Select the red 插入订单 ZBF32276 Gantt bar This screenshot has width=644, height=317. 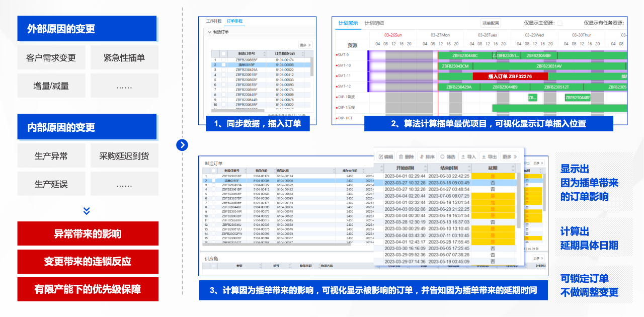point(510,76)
